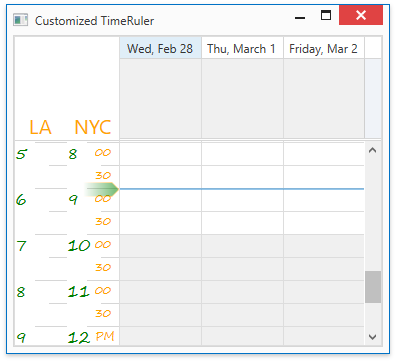The height and width of the screenshot is (362, 396).
Task: Click the NYC time zone label
Action: [x=93, y=127]
